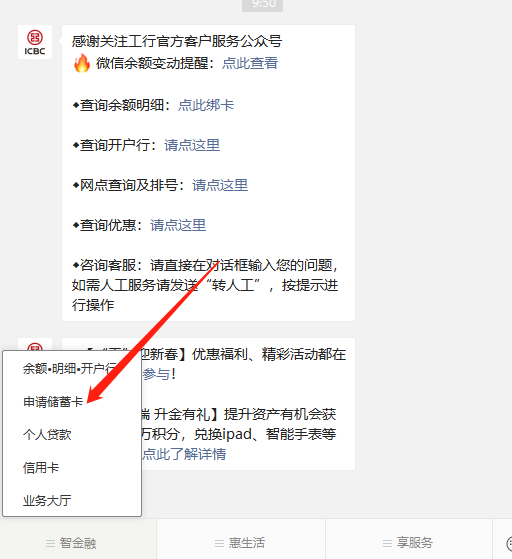Click 请点这里 link after 查询开户行
The height and width of the screenshot is (559, 512).
point(192,145)
